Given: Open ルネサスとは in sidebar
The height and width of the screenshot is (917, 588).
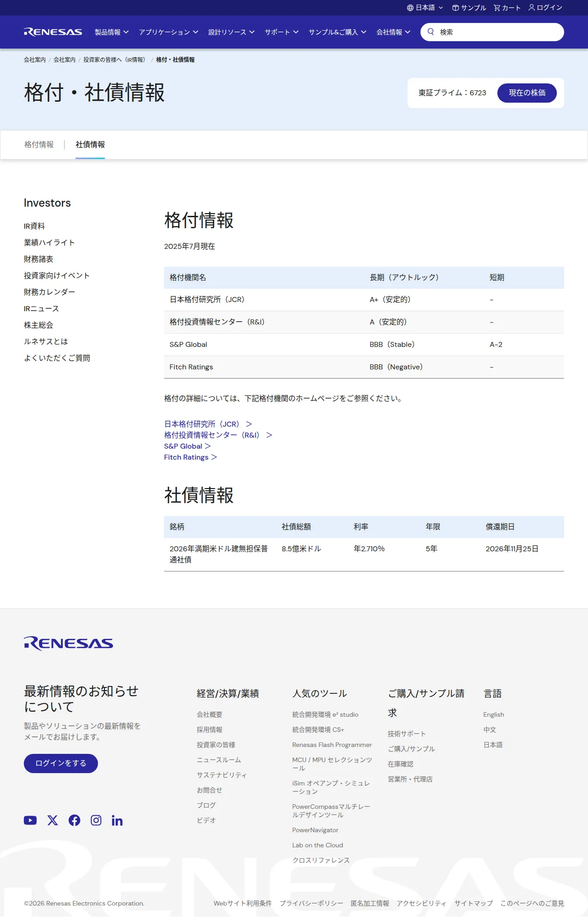Looking at the screenshot, I should coord(46,341).
